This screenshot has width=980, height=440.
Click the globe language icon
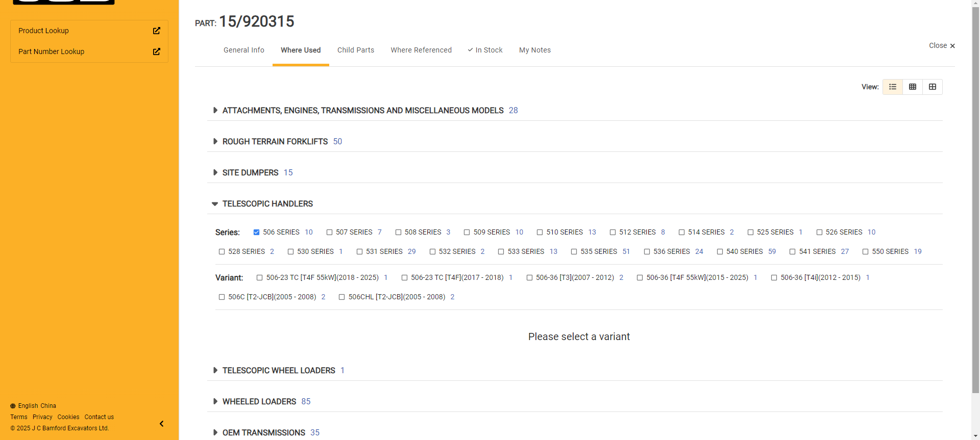(x=13, y=406)
